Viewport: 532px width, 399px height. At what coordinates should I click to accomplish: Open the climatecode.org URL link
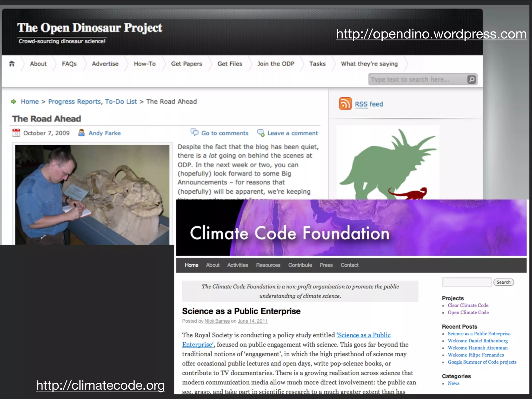[x=101, y=385]
